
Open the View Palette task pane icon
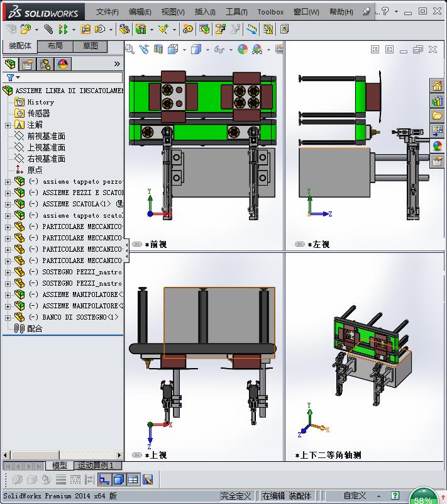pyautogui.click(x=437, y=130)
